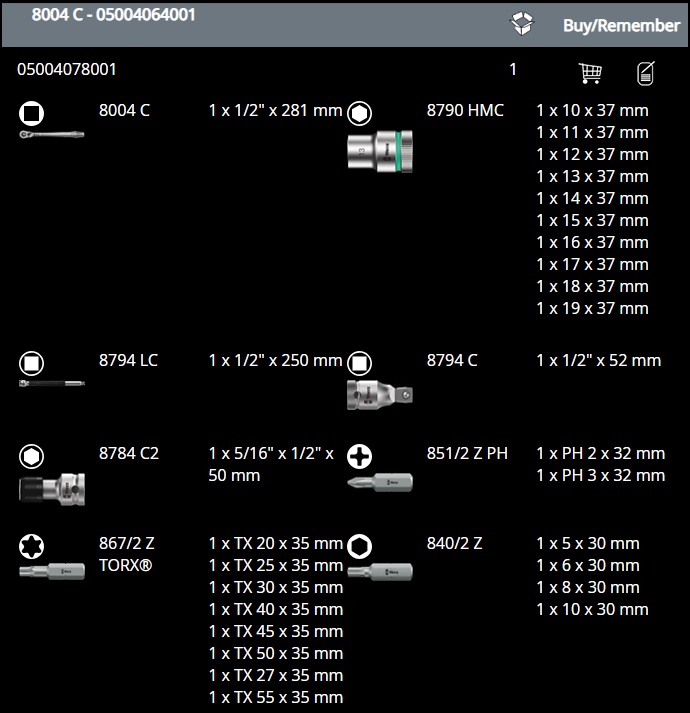Click the 840/2 Z product name
The height and width of the screenshot is (713, 690).
coord(454,543)
